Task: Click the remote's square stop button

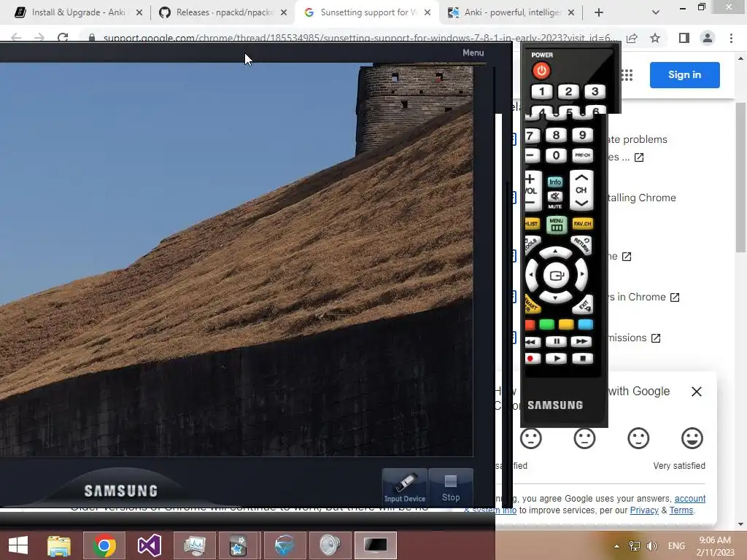Action: click(582, 359)
